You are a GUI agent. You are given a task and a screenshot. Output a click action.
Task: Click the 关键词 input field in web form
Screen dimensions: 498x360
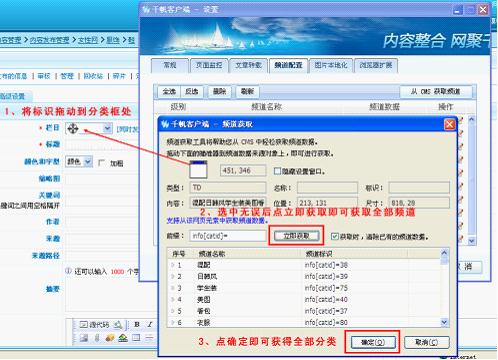102,195
